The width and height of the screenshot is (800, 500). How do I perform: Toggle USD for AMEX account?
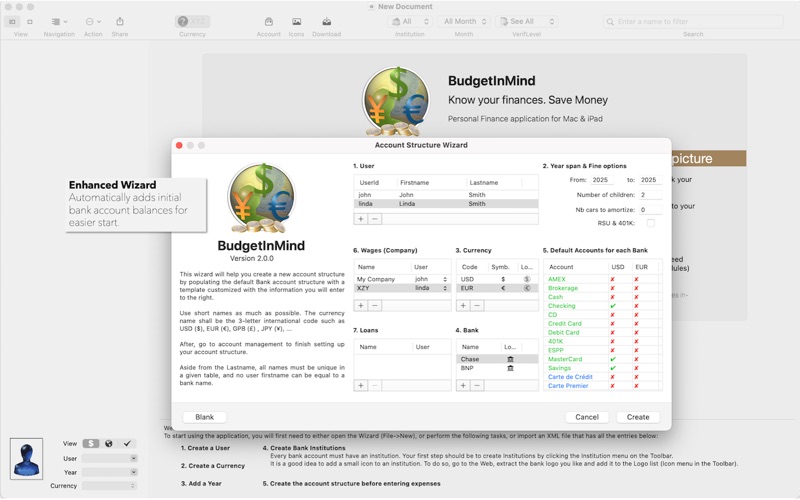[x=613, y=279]
